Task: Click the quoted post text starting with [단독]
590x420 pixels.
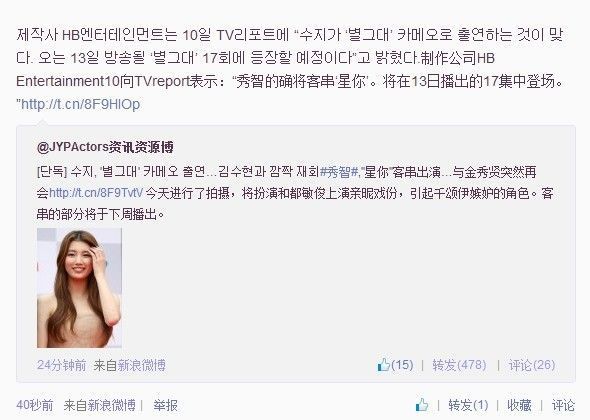Action: (x=295, y=193)
